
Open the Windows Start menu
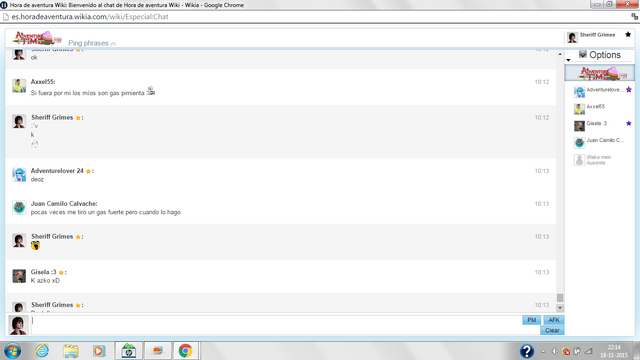pyautogui.click(x=12, y=351)
